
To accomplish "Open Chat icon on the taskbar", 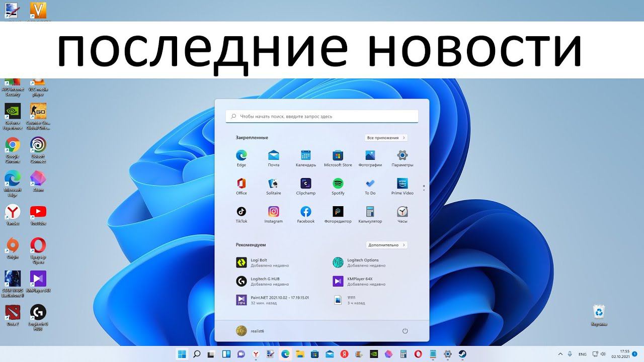I will [241, 354].
